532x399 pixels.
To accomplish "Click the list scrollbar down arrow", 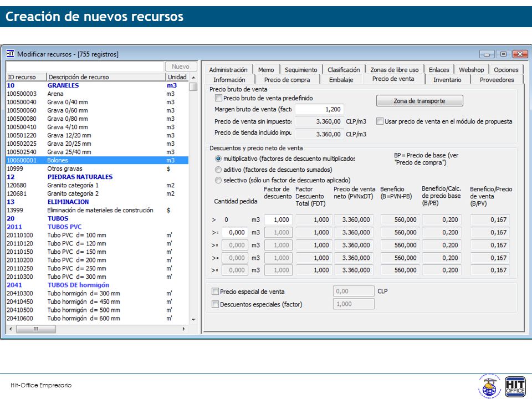I will [193, 319].
